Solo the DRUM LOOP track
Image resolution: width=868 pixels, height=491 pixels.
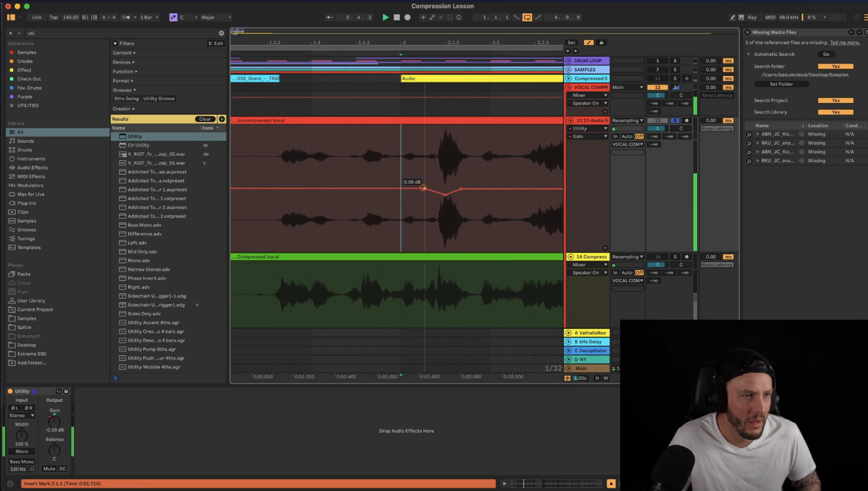coord(675,61)
